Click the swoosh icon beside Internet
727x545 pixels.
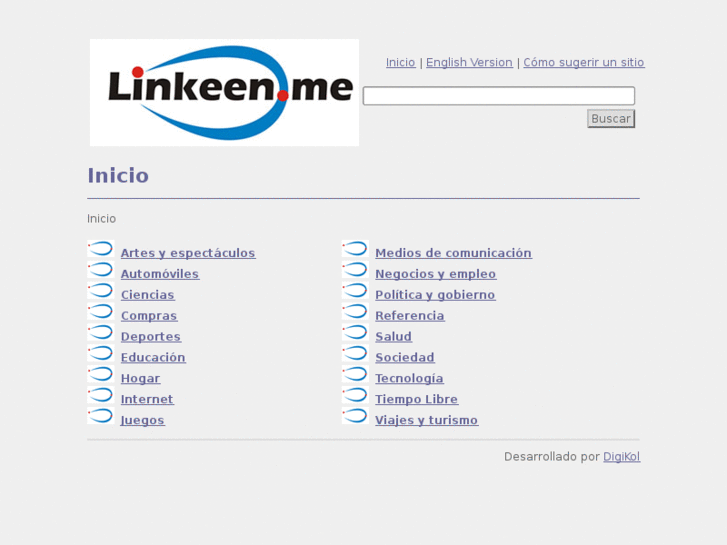tap(101, 395)
